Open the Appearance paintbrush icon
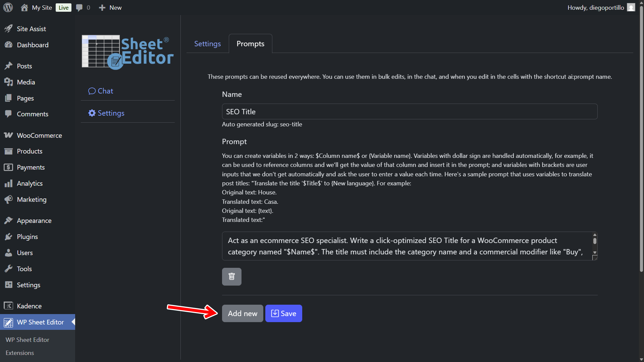 tap(8, 221)
